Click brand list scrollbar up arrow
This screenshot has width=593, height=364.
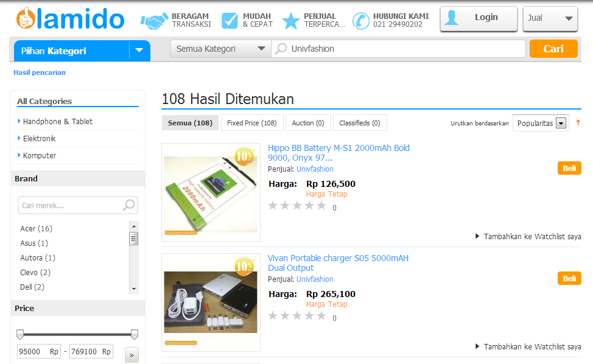[134, 226]
